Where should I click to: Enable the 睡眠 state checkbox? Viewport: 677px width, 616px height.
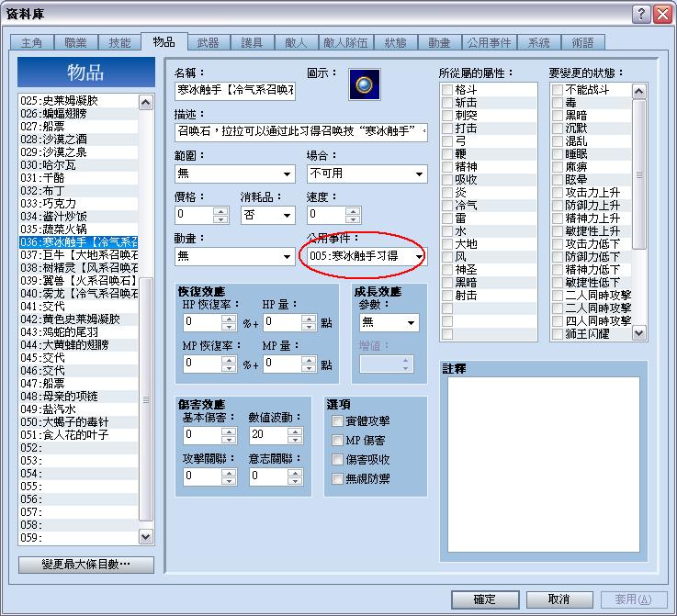pyautogui.click(x=558, y=154)
